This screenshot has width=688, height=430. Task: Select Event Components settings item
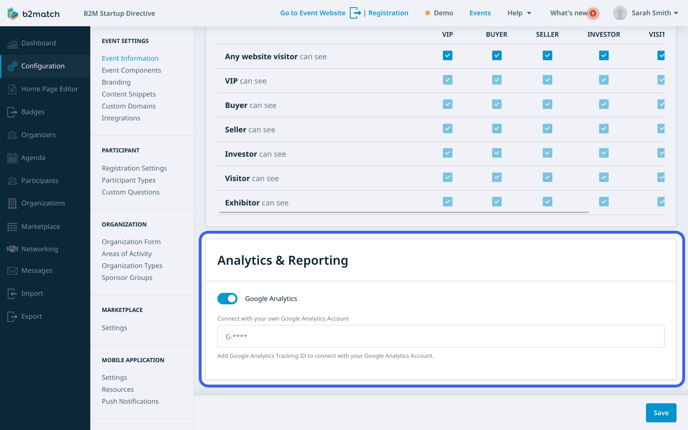(131, 70)
